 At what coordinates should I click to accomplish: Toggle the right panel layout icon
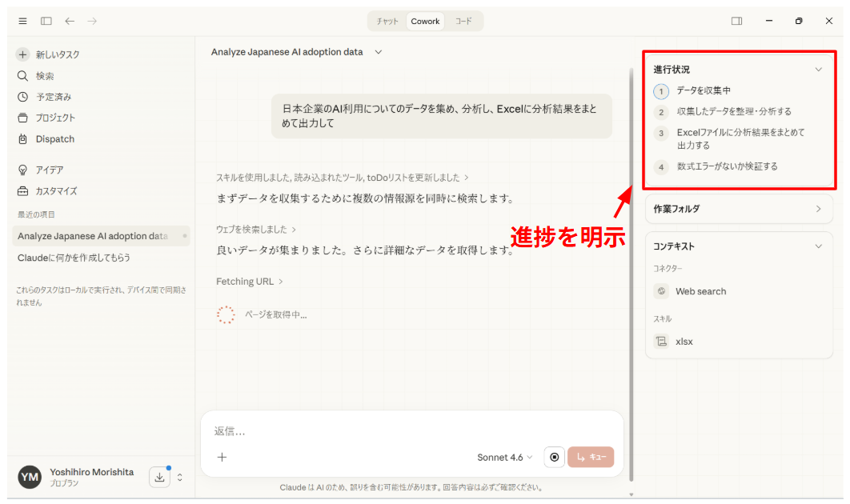736,21
